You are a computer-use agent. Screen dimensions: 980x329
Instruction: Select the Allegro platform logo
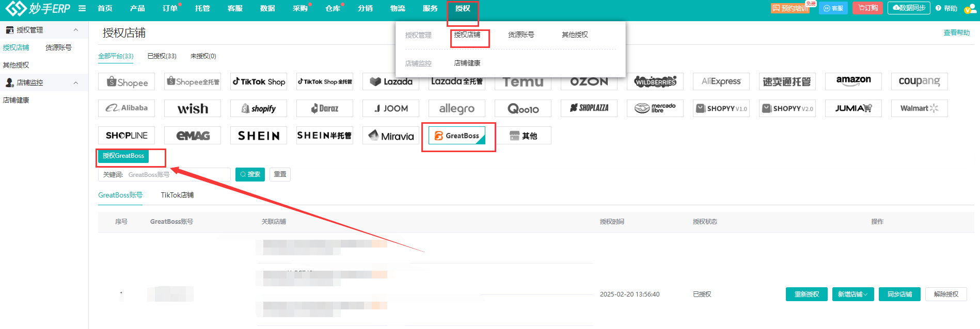click(x=457, y=108)
